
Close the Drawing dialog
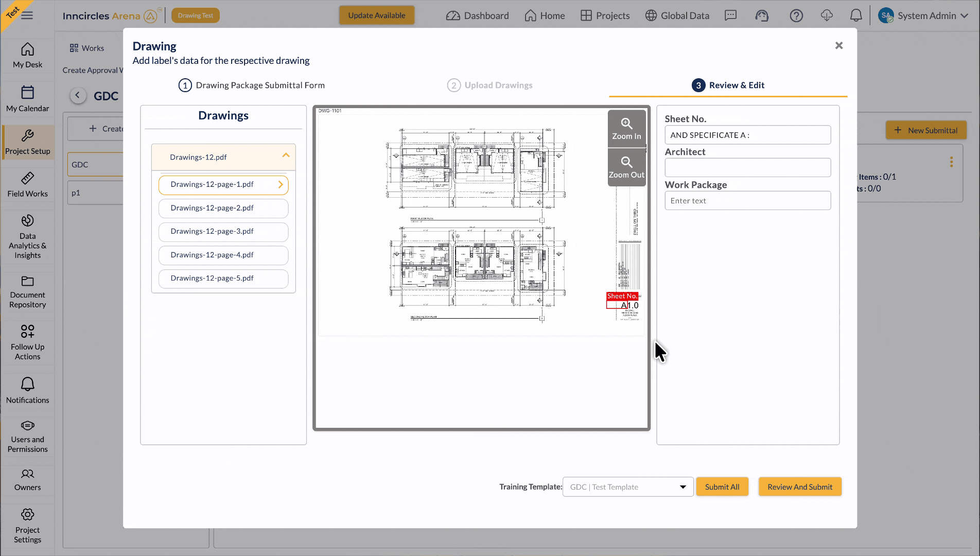839,46
